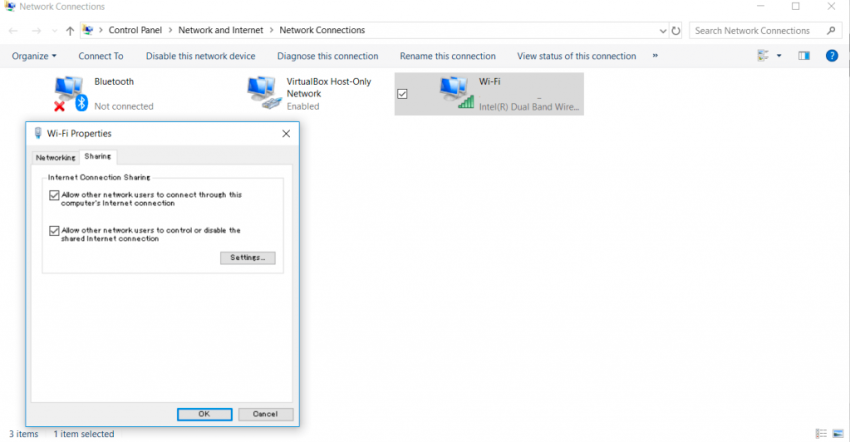Go up one level with the up arrow
Viewport: 850px width, 442px height.
pyautogui.click(x=70, y=31)
